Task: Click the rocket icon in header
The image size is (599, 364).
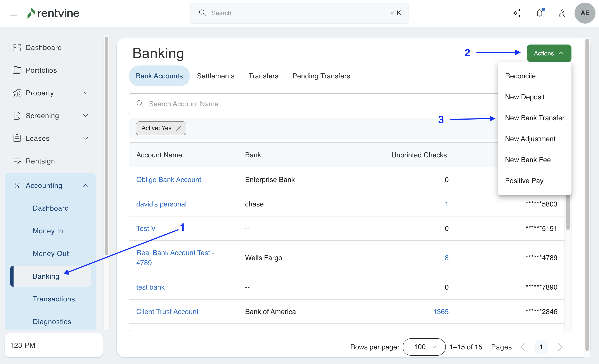Action: (x=562, y=13)
